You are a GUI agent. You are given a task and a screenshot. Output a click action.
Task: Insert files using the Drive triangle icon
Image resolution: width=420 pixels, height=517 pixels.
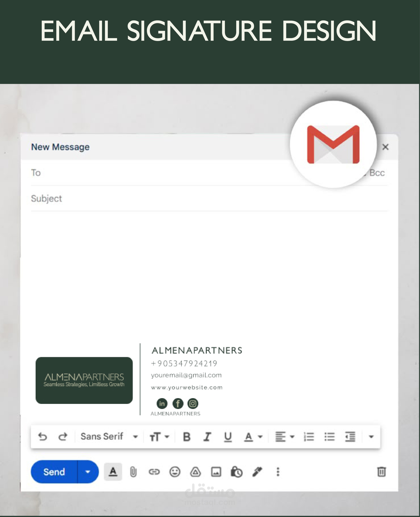pos(195,472)
